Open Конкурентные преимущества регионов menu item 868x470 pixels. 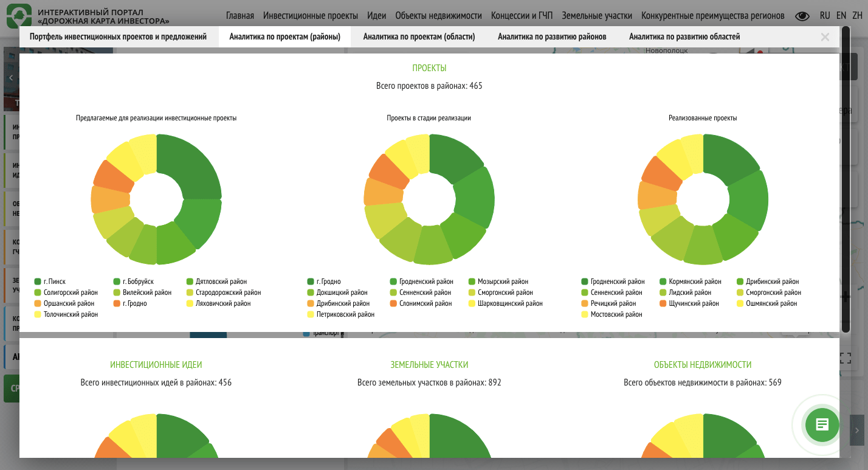tap(712, 16)
